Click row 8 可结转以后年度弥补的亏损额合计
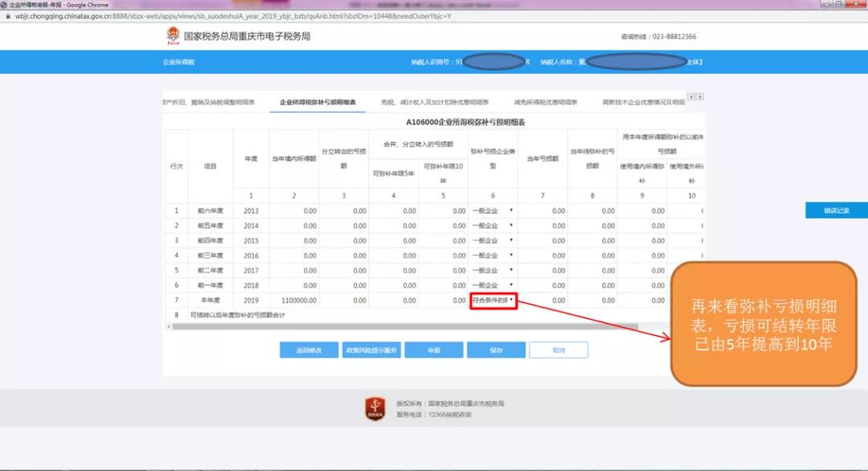Viewport: 868px width, 471px height. coord(237,315)
